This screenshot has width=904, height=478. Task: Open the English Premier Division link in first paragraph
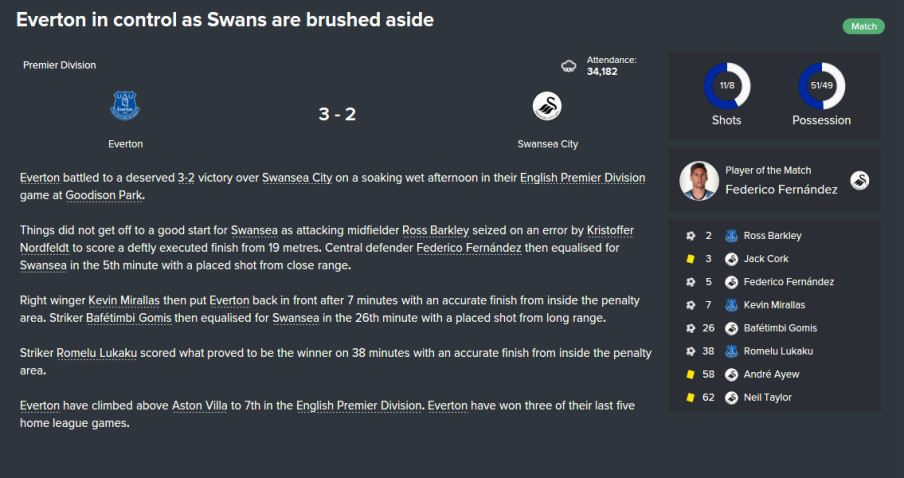coord(582,178)
